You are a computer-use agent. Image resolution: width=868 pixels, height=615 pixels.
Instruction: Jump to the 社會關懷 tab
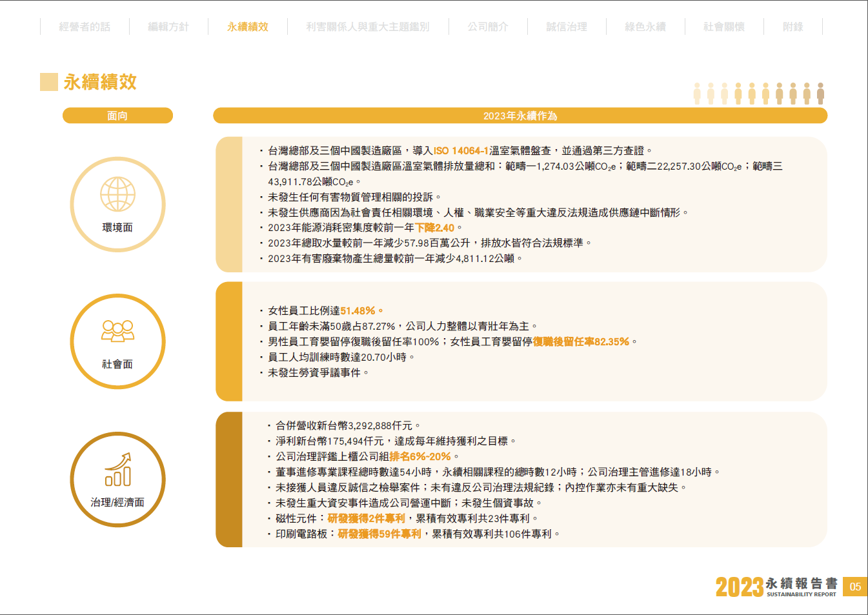724,27
